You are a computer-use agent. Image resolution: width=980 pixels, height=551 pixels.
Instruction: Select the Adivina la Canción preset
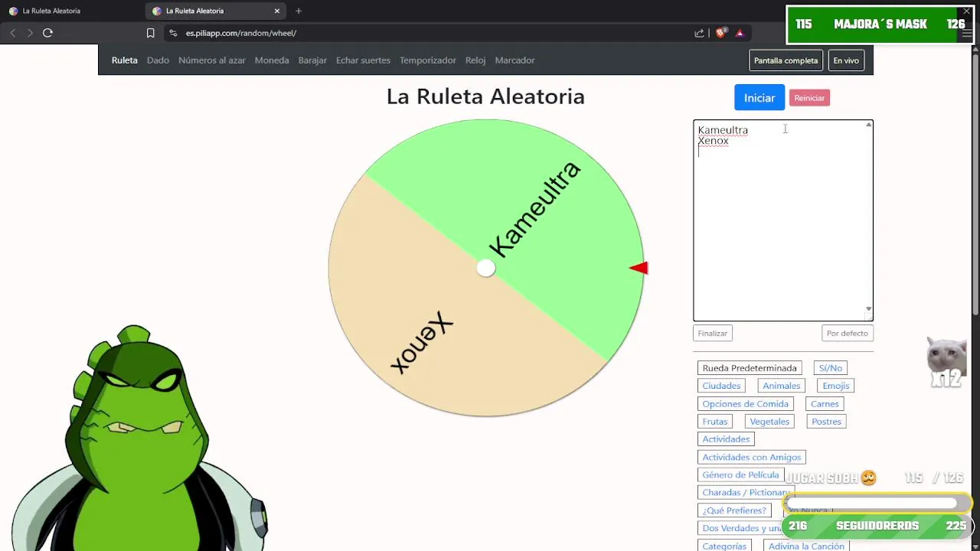[806, 546]
